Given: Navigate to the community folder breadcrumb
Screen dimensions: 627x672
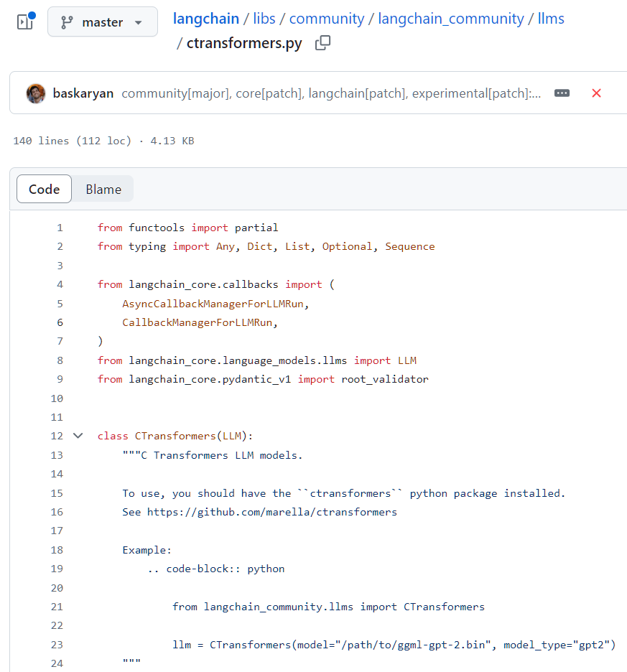Looking at the screenshot, I should pyautogui.click(x=327, y=19).
